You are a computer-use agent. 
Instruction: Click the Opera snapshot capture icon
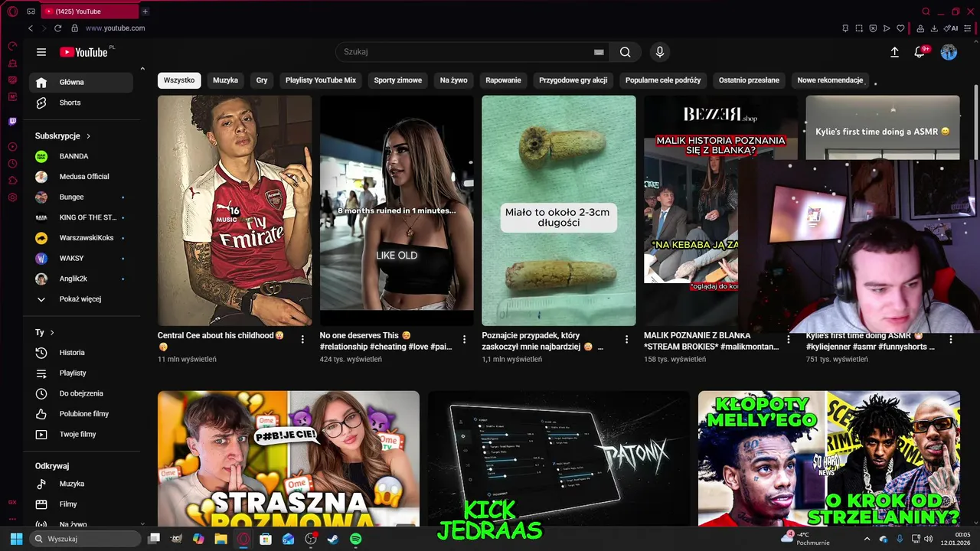pyautogui.click(x=859, y=28)
